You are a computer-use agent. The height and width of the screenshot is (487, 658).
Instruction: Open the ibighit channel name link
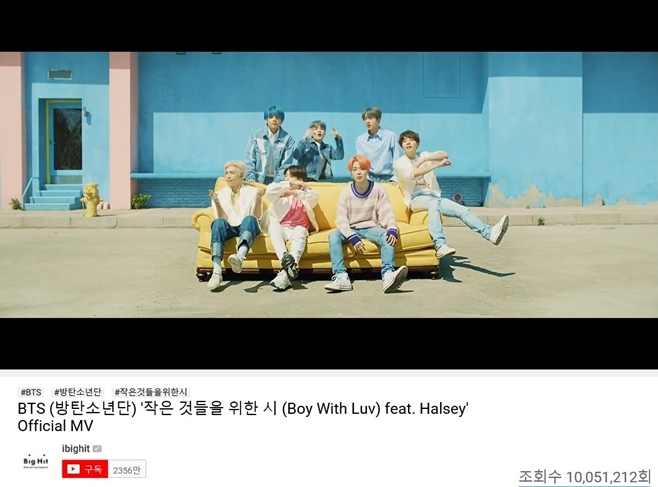[x=76, y=448]
